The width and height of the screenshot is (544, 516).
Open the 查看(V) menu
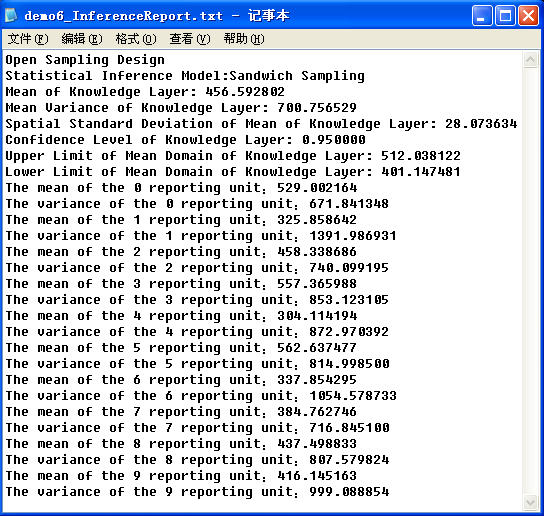(x=190, y=39)
